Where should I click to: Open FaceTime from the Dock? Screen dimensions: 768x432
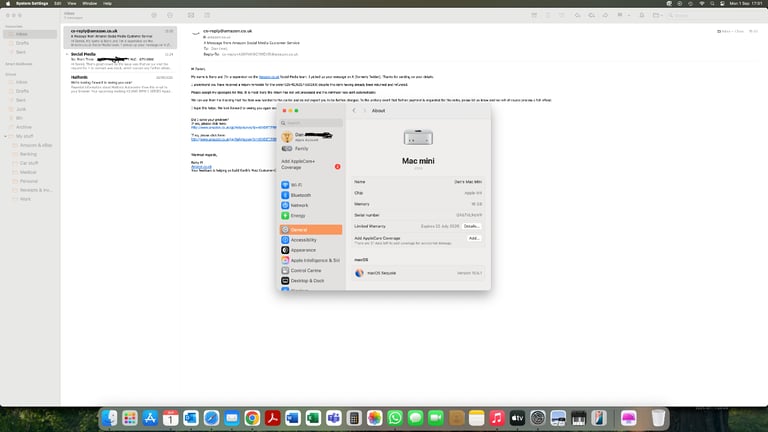[436, 418]
